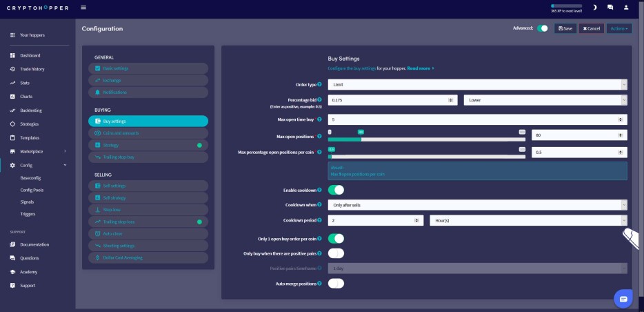Open the Cooldown when dropdown
The width and height of the screenshot is (644, 312).
[477, 205]
